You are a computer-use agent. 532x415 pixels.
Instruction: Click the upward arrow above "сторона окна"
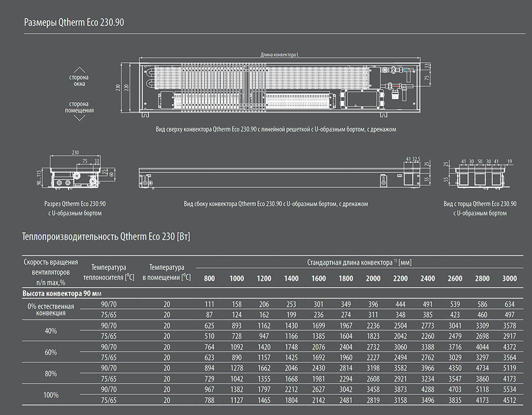[79, 70]
